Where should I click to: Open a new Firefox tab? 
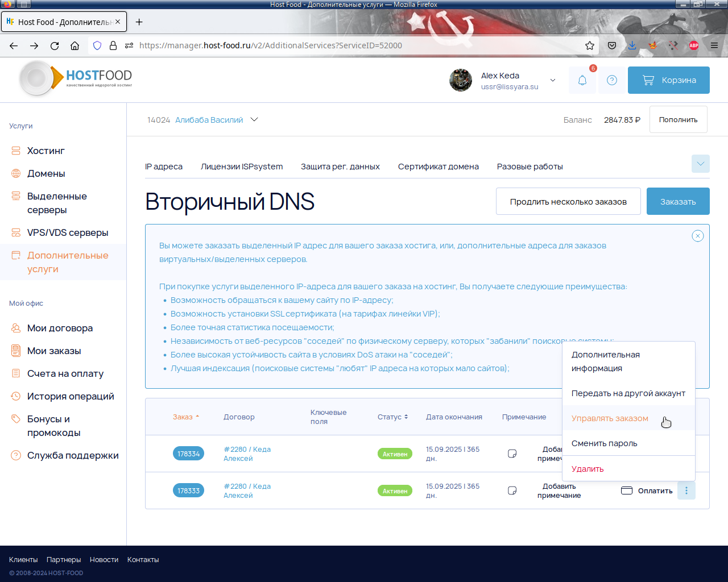coord(139,22)
